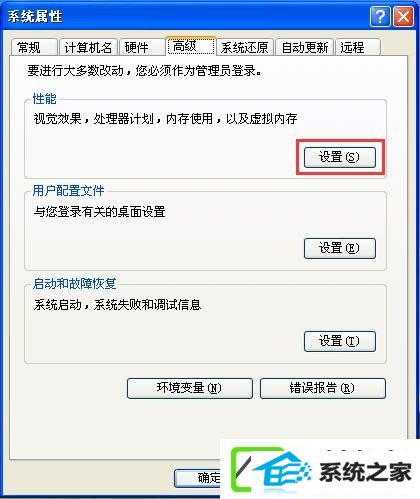Screen dimensions: 420x499
Task: Go to the 系统还原 tab
Action: (x=245, y=47)
